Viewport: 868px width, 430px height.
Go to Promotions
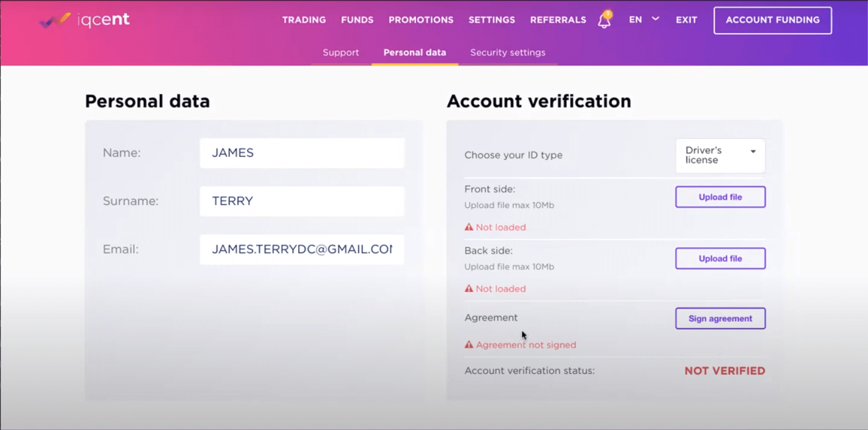coord(421,20)
